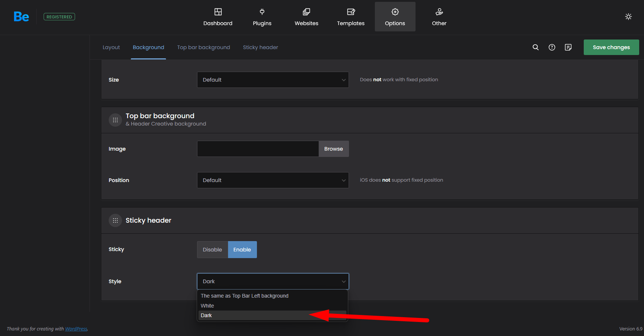
Task: Open the Plugins section
Action: pos(262,17)
